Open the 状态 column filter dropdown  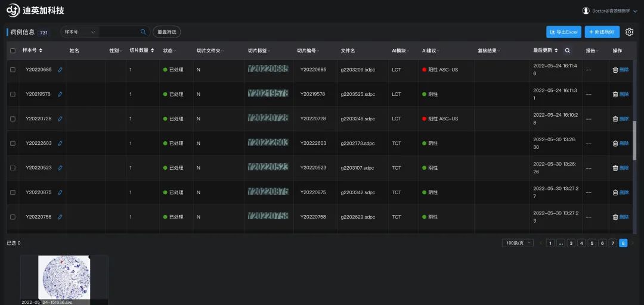click(x=170, y=51)
